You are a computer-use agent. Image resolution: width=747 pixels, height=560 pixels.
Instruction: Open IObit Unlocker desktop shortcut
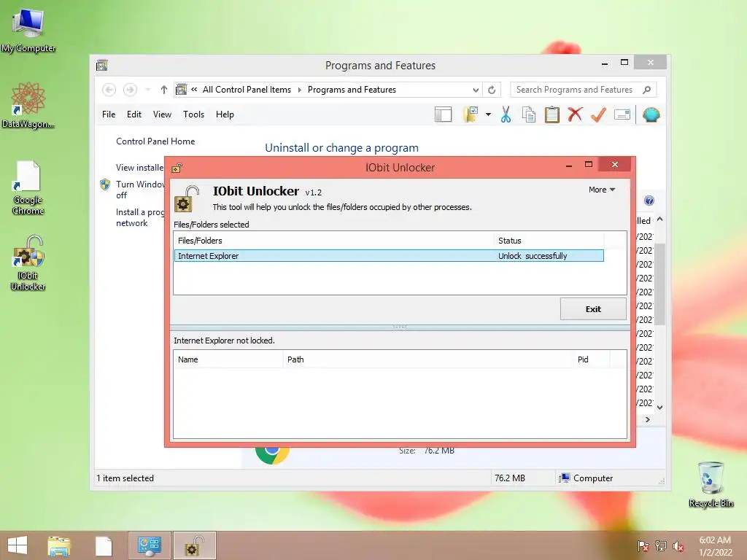[x=28, y=262]
